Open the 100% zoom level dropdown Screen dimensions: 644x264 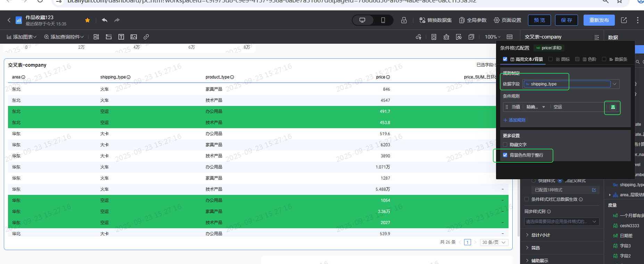pyautogui.click(x=493, y=37)
